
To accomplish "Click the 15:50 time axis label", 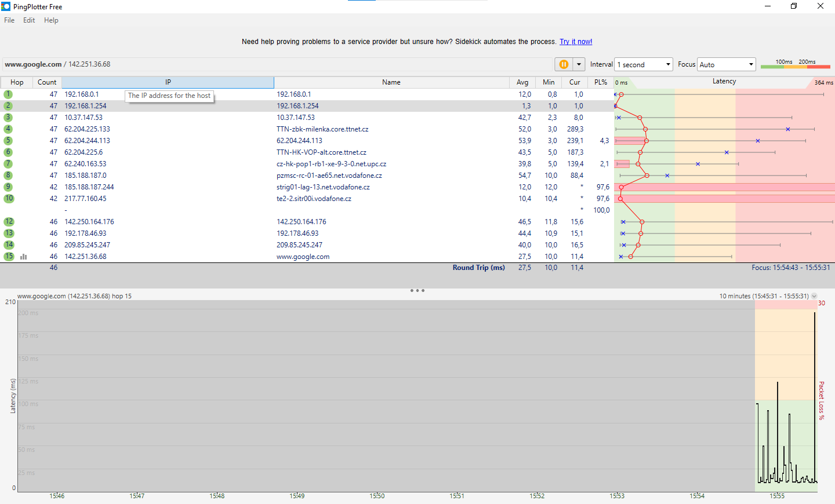I will pos(377,496).
